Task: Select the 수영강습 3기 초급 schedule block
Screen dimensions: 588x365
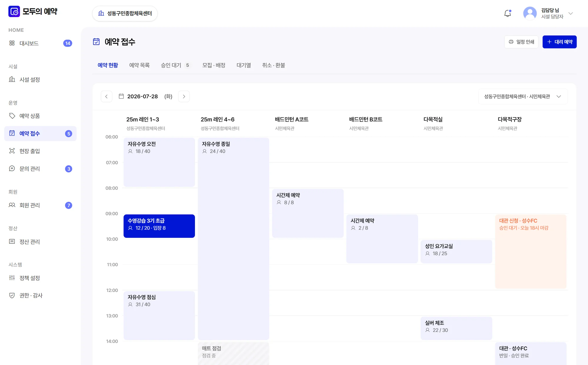Action: tap(159, 226)
